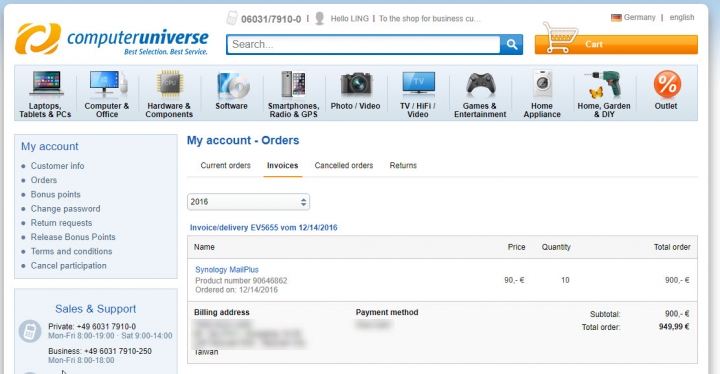The height and width of the screenshot is (374, 720).
Task: Click the Billing address heading
Action: [x=222, y=312]
